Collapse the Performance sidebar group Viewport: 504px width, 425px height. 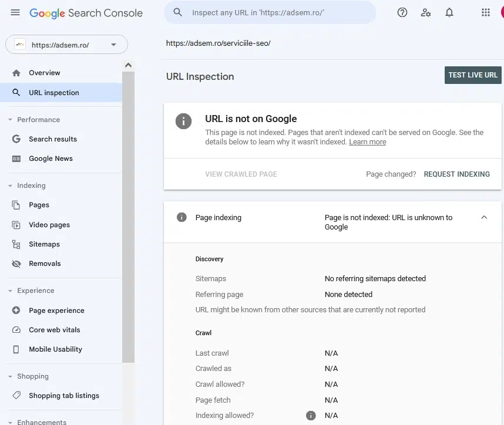pyautogui.click(x=10, y=120)
